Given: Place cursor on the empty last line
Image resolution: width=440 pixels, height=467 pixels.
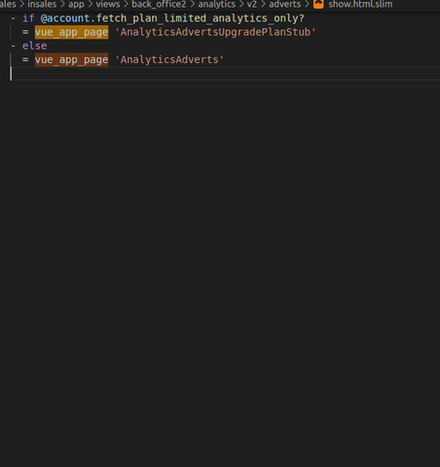Looking at the screenshot, I should (x=225, y=74).
